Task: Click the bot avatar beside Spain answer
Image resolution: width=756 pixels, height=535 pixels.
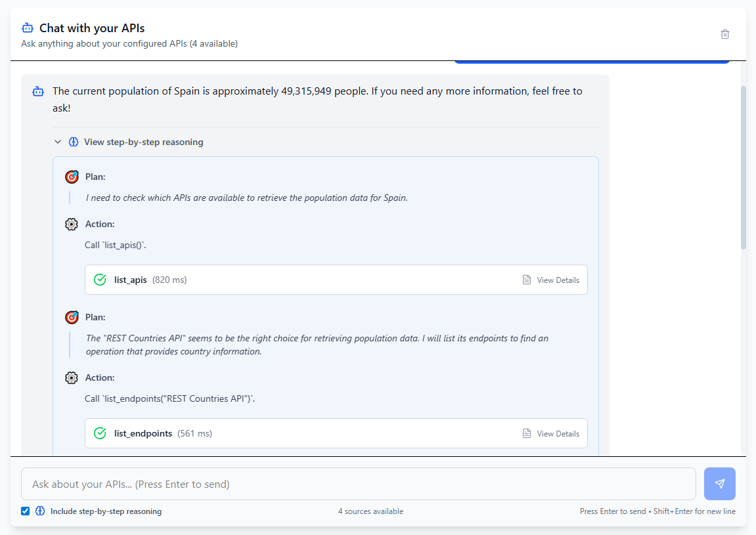Action: tap(38, 91)
